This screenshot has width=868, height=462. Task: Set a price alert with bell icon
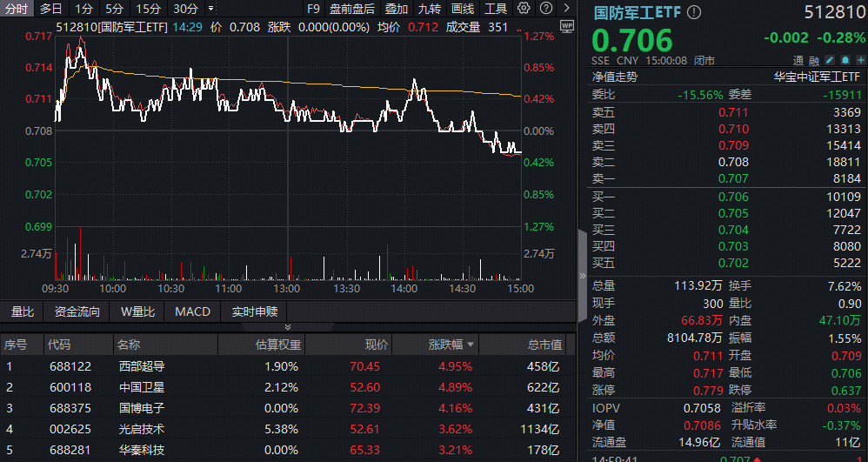tap(844, 60)
